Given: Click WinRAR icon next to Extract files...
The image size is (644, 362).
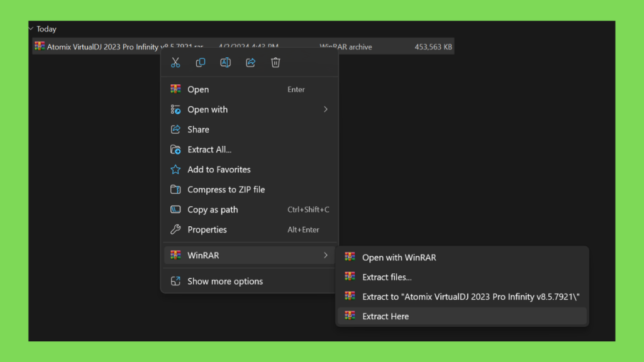Looking at the screenshot, I should point(350,277).
